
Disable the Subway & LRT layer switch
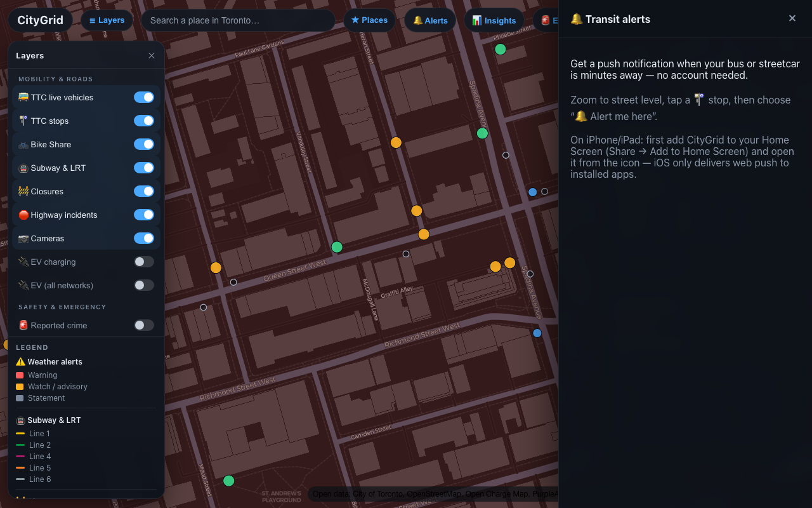pos(144,168)
